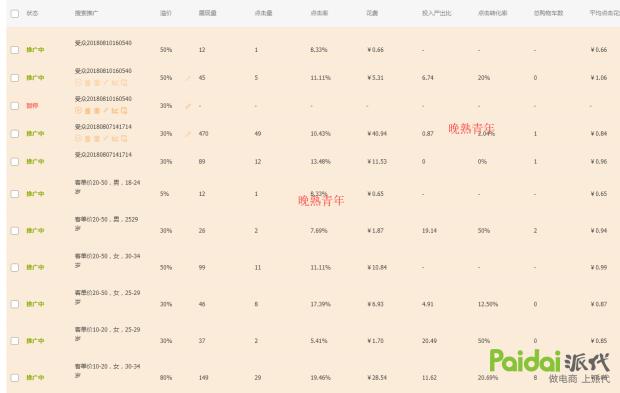Check the row with spend ¥5.31
Viewport: 620px width, 393px height.
pyautogui.click(x=15, y=77)
